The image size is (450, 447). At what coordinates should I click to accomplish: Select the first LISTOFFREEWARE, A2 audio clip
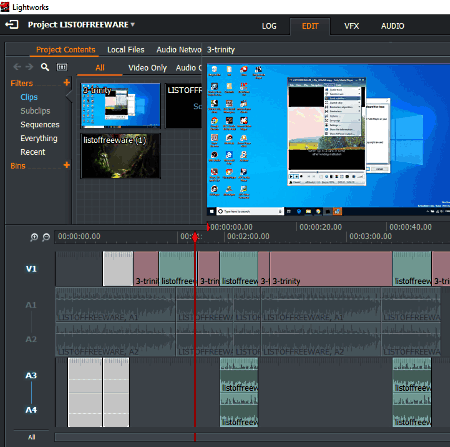coord(115,339)
